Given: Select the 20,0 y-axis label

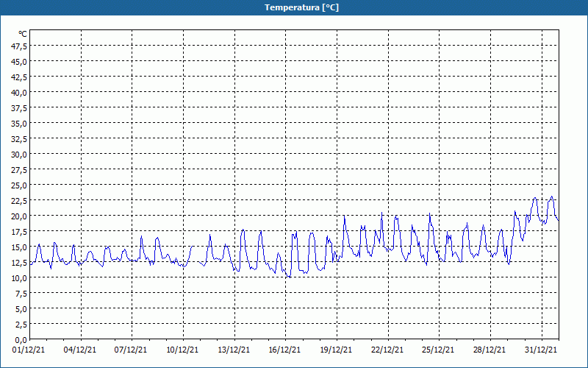Looking at the screenshot, I should tap(20, 216).
